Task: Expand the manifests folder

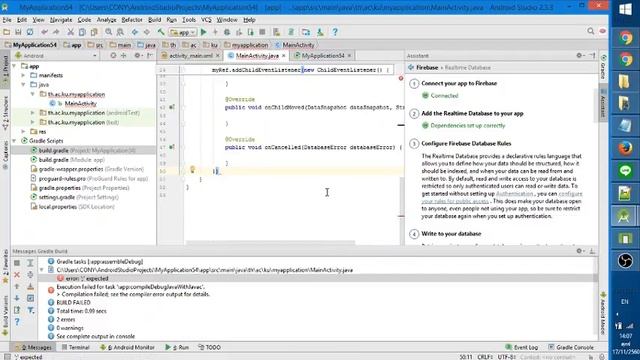Action: (x=24, y=75)
